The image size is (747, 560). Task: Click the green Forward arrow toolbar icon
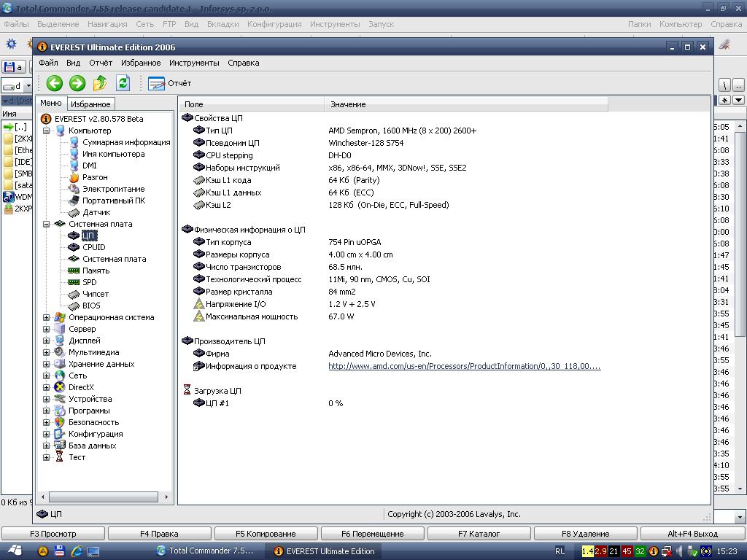tap(77, 83)
